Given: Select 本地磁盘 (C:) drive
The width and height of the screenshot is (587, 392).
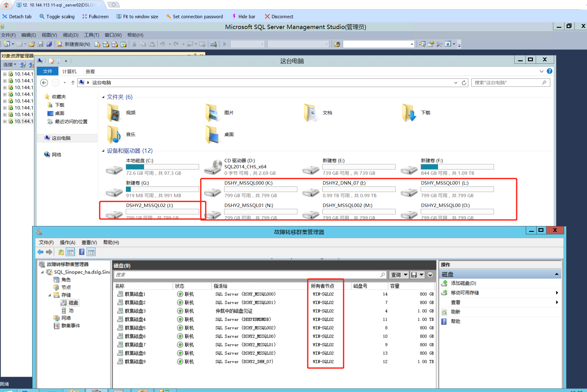Looking at the screenshot, I should 152,167.
